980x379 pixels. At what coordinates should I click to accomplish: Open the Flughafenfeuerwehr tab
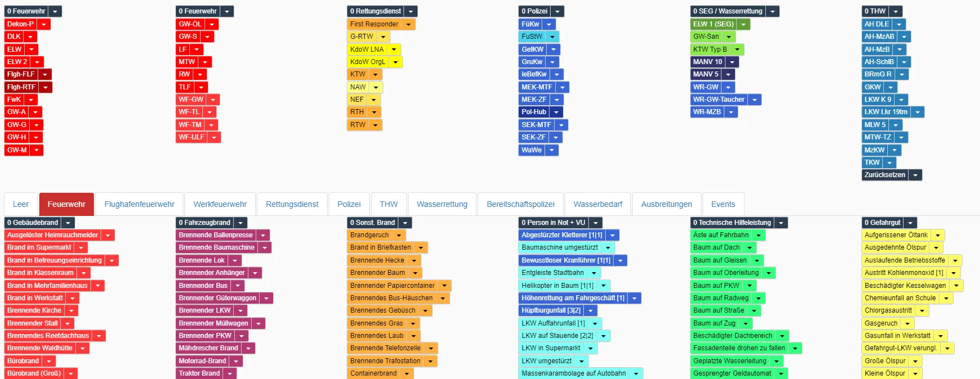(139, 204)
